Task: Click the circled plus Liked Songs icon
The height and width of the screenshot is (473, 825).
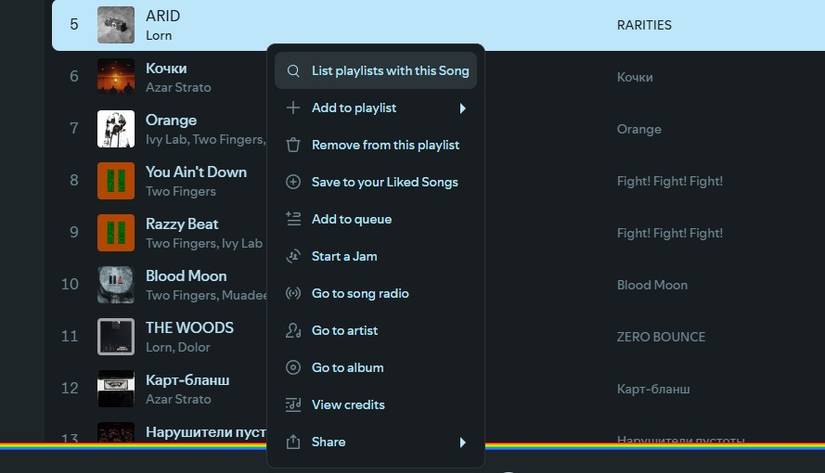Action: tap(293, 182)
